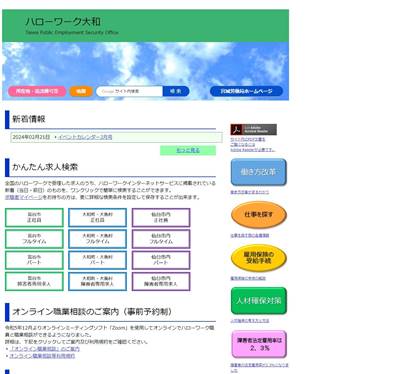Click the blue 検索 search button
Screen dimensions: 400x374
click(x=176, y=91)
